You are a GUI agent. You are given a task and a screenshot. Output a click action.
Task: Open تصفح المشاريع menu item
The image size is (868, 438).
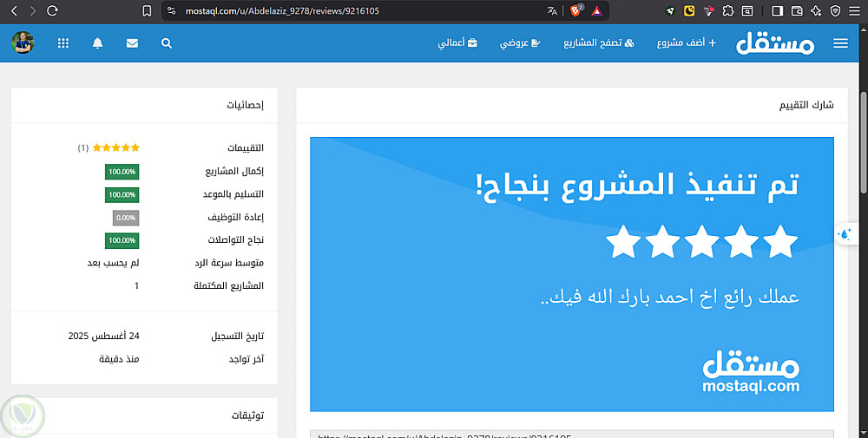point(598,42)
